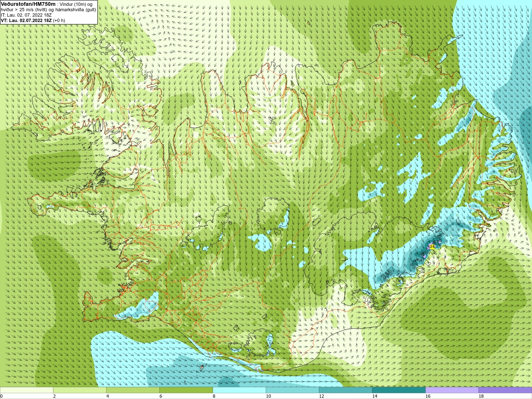The image size is (532, 399).
Task: Click the Veðurstofan/HM750m title text
Action: point(28,4)
